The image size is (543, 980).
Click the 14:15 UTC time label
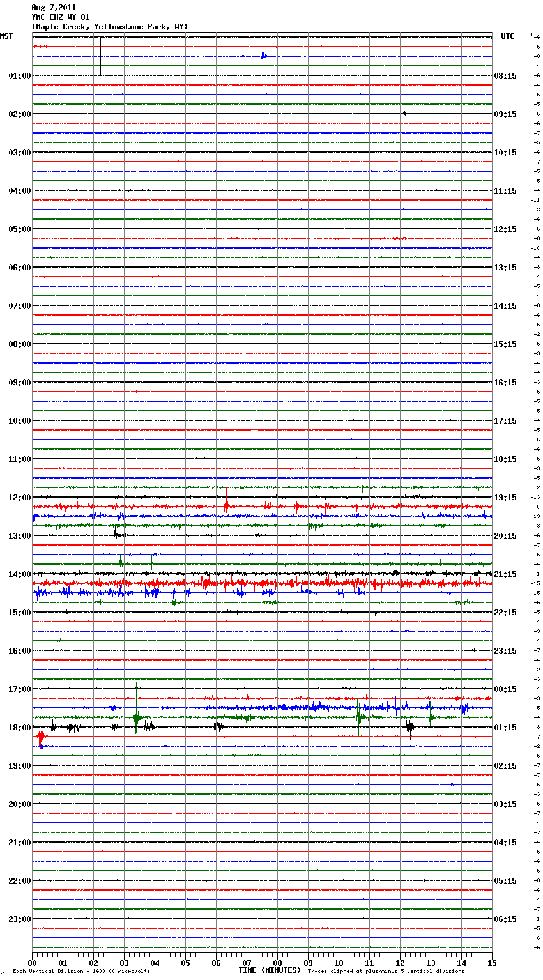point(505,306)
